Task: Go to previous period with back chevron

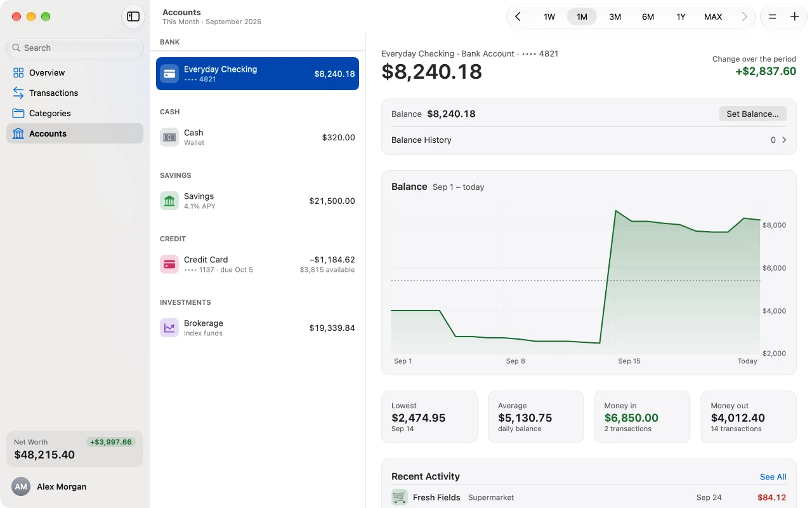Action: coord(518,17)
